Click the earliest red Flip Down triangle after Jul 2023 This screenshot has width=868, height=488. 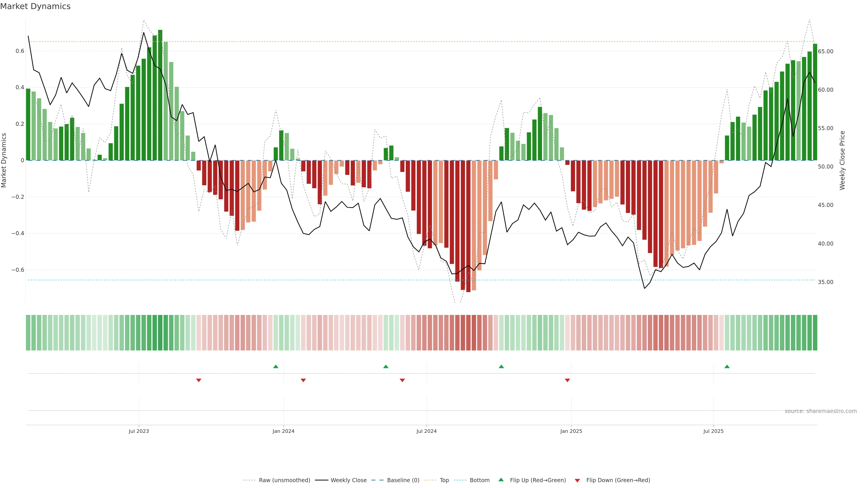[198, 380]
